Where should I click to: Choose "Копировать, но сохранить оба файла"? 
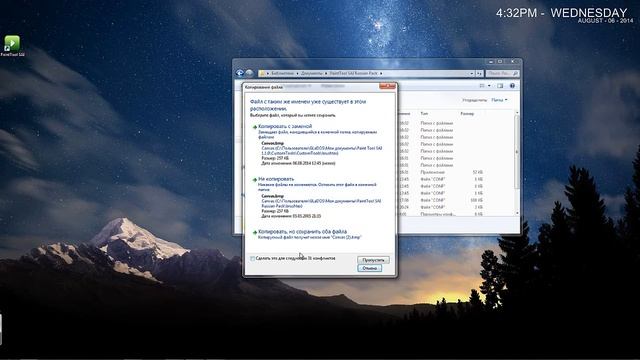(302, 232)
